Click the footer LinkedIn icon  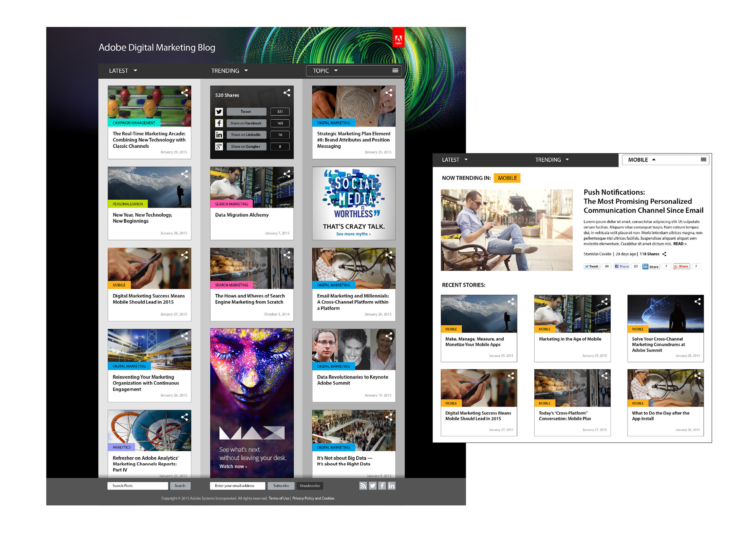(391, 486)
